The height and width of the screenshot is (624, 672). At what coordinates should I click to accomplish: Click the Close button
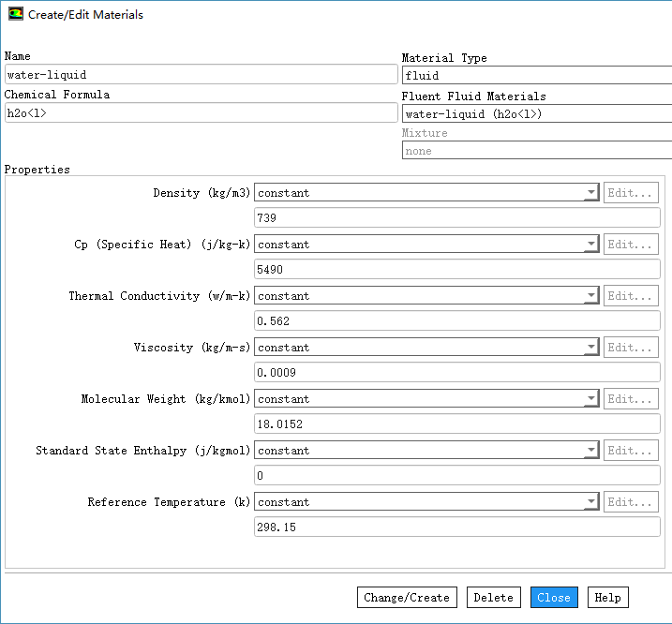pyautogui.click(x=554, y=598)
